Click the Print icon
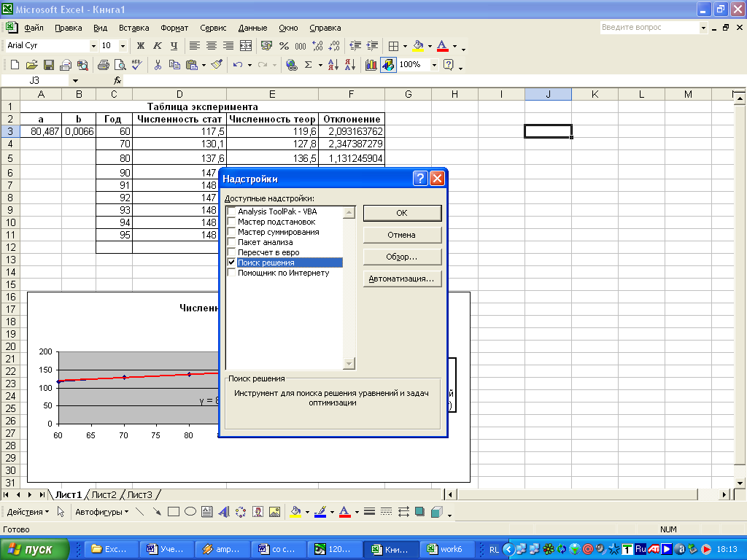The height and width of the screenshot is (560, 747). point(103,65)
